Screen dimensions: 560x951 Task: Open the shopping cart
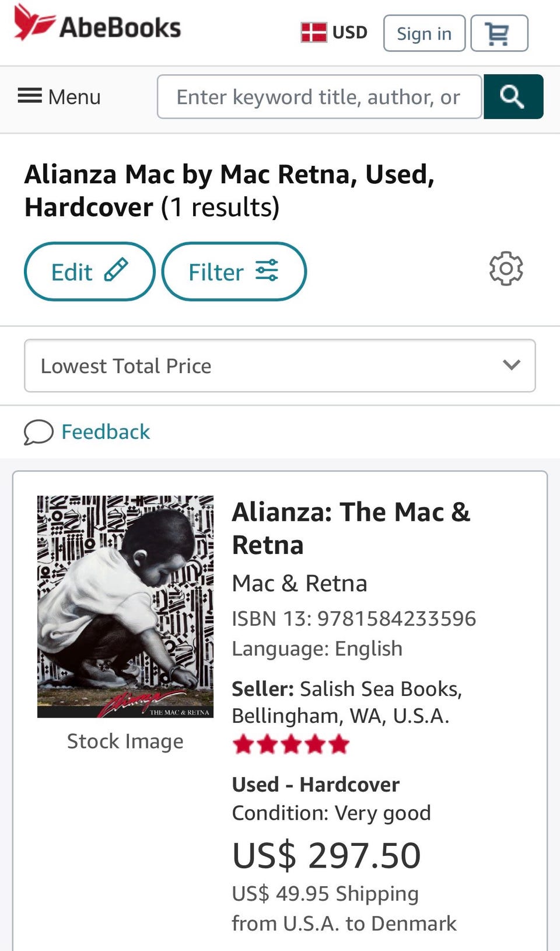499,34
